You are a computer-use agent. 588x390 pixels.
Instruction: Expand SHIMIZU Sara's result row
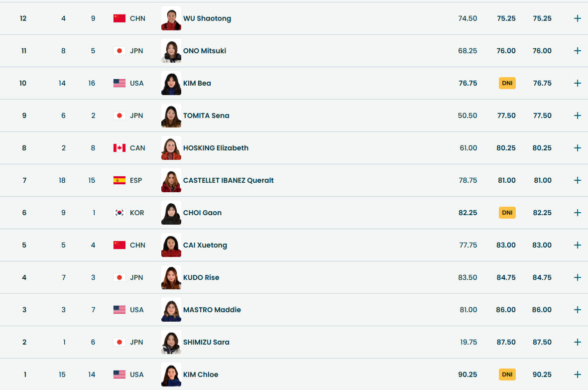[x=578, y=342]
